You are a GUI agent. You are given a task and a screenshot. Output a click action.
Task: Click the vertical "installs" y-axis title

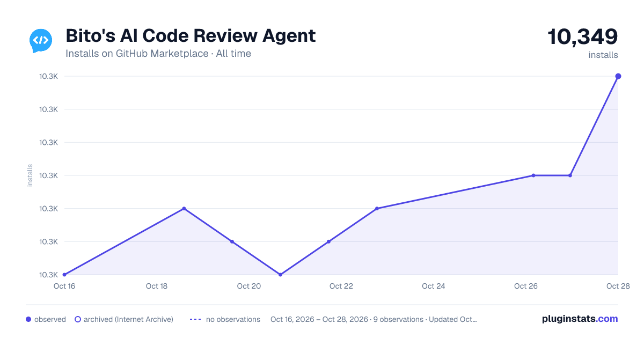30,175
